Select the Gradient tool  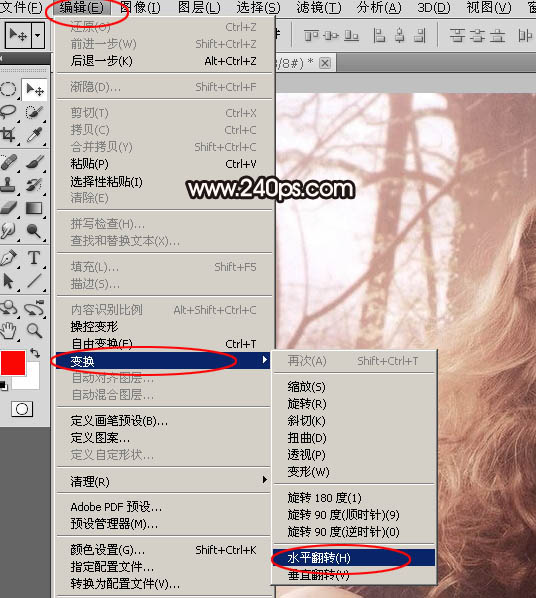point(35,208)
